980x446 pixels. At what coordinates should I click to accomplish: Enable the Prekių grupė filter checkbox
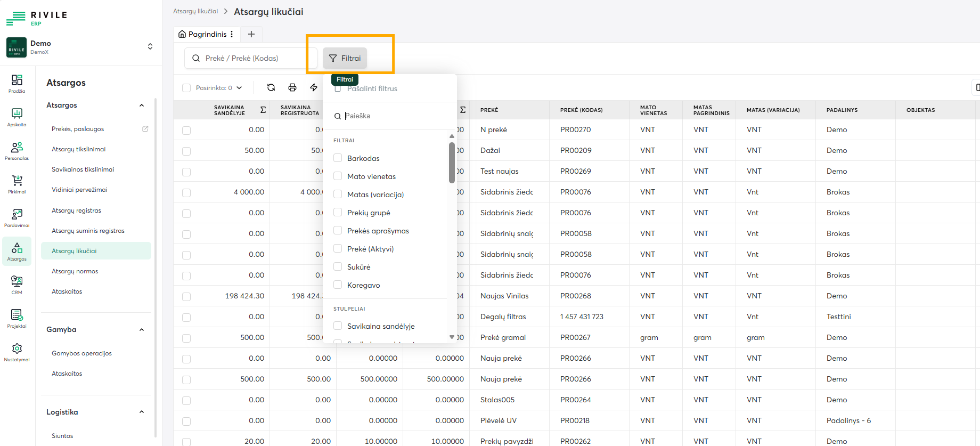338,212
